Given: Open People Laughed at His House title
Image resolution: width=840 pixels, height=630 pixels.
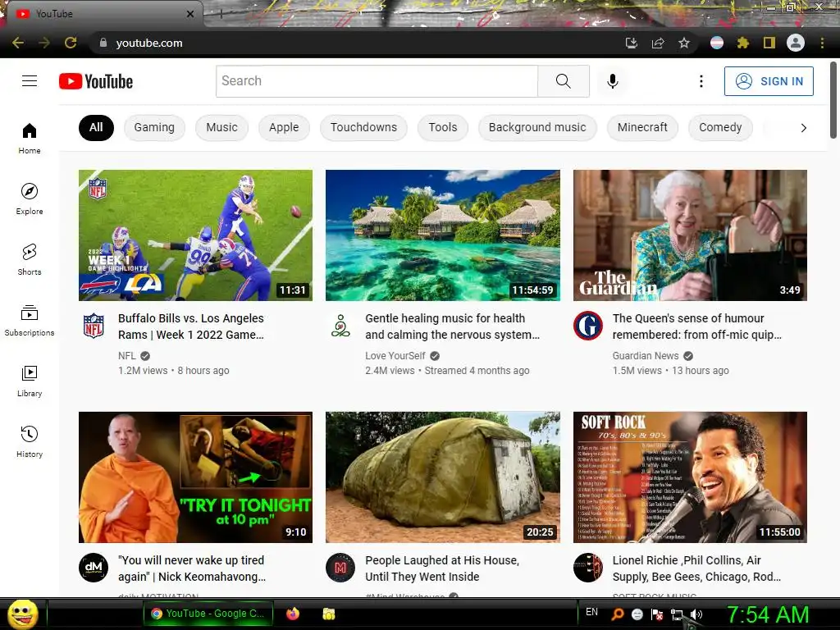Looking at the screenshot, I should 442,568.
